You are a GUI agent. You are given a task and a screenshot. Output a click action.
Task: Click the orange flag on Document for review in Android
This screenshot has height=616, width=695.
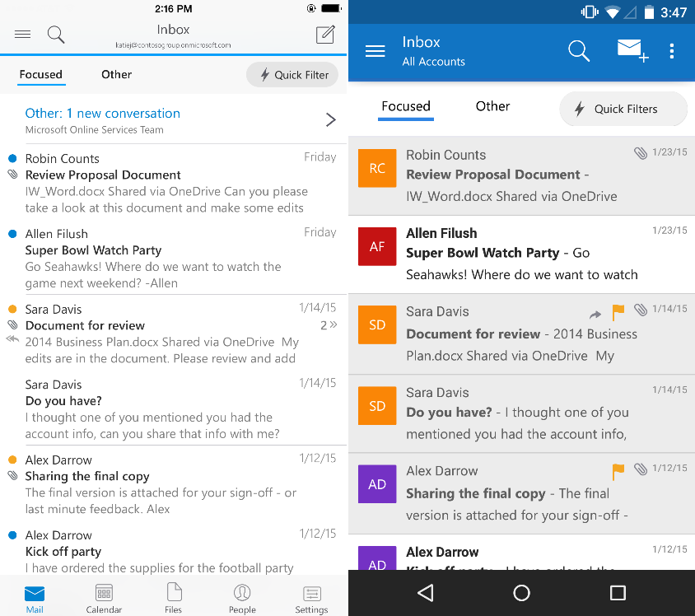(618, 311)
